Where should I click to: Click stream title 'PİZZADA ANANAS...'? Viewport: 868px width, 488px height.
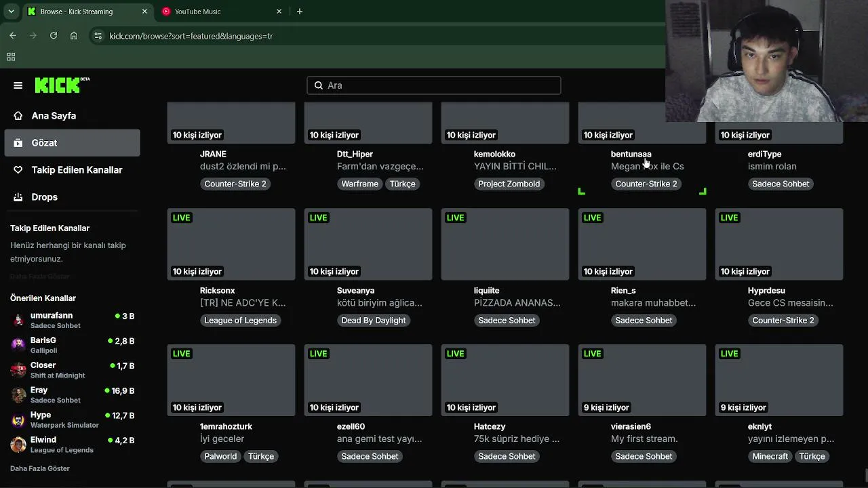click(x=517, y=302)
